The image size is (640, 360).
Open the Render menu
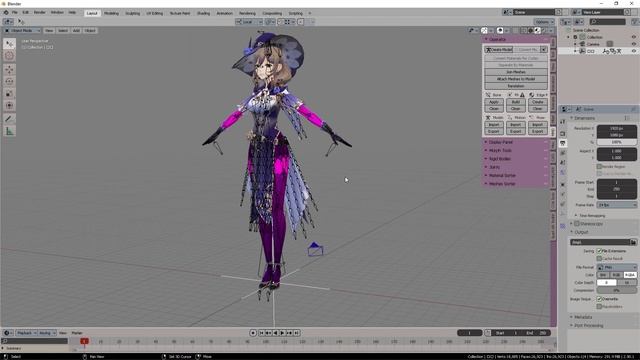(x=40, y=13)
